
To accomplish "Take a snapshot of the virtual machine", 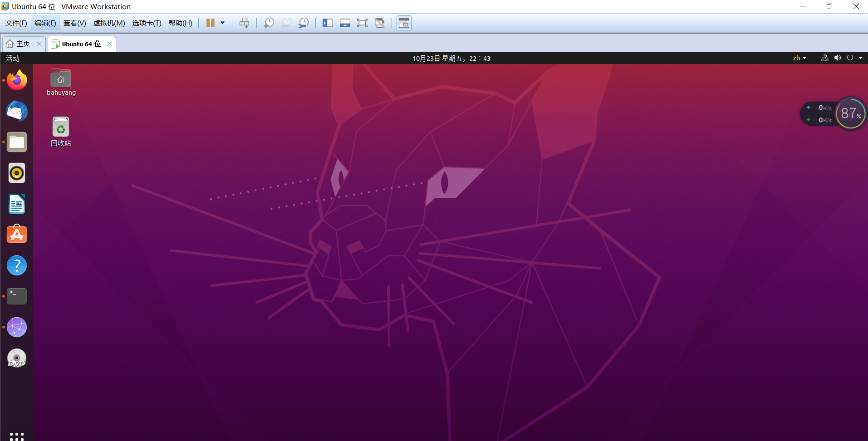I will (269, 23).
